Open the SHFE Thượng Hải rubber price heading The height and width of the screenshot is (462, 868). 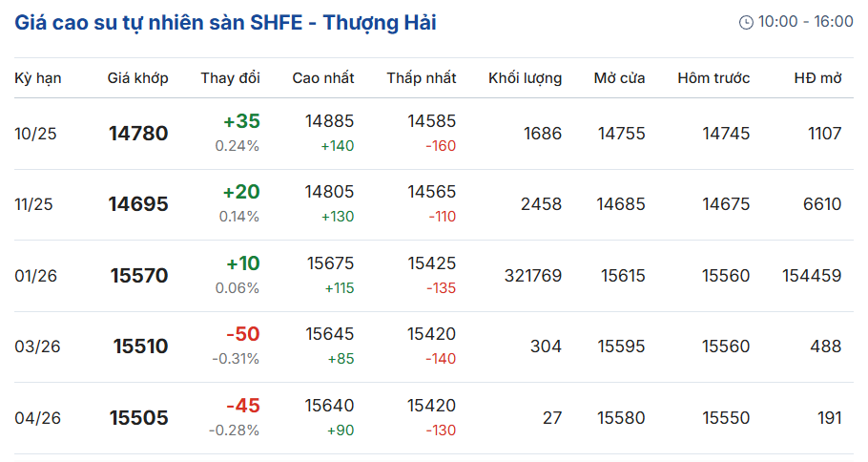225,23
